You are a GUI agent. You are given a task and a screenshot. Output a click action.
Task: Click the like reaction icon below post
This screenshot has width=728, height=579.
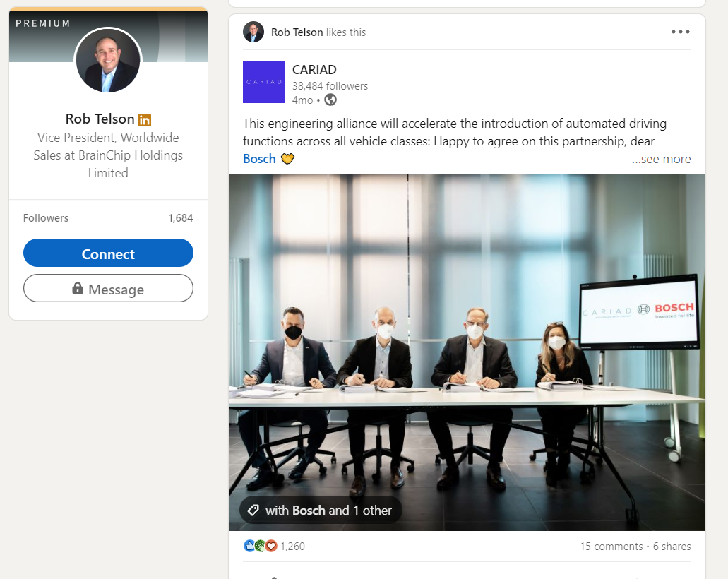pyautogui.click(x=249, y=546)
